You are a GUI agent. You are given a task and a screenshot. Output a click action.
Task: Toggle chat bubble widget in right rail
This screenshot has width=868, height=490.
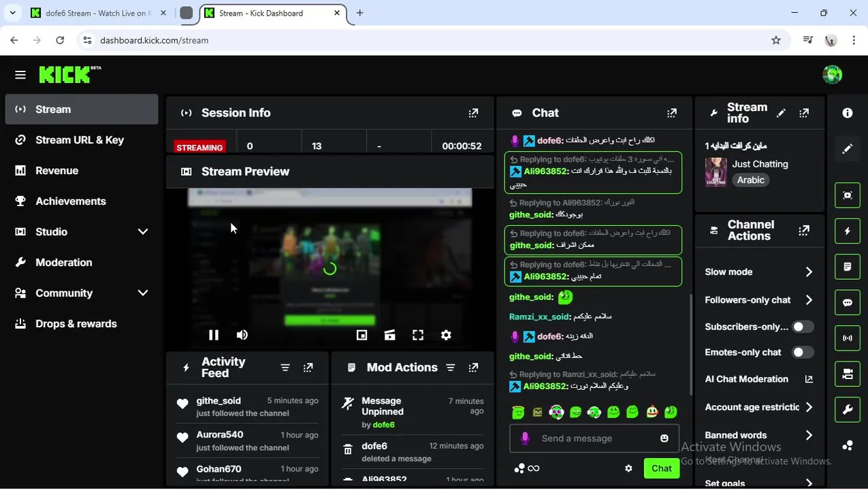(x=848, y=303)
